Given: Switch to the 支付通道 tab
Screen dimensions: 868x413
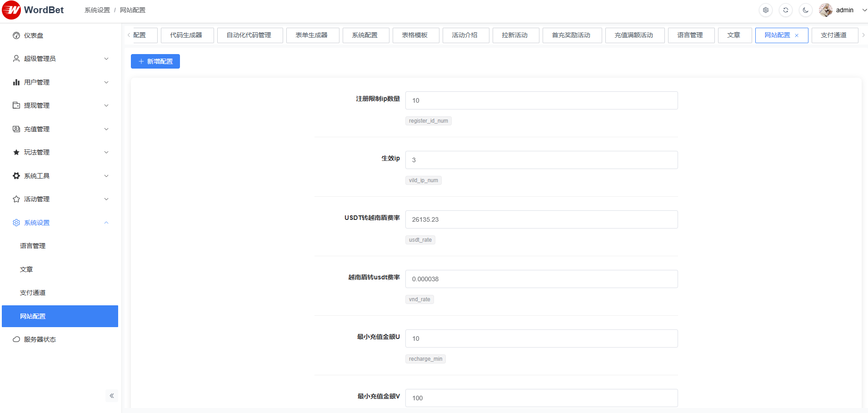Looking at the screenshot, I should pyautogui.click(x=833, y=35).
